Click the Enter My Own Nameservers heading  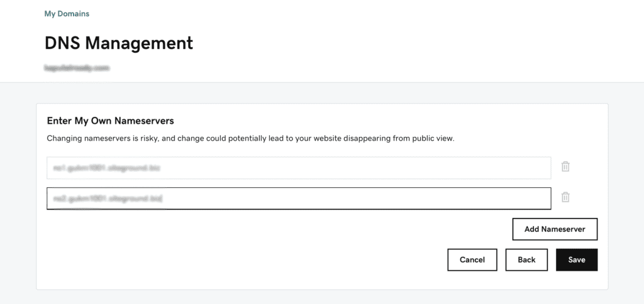click(x=111, y=121)
